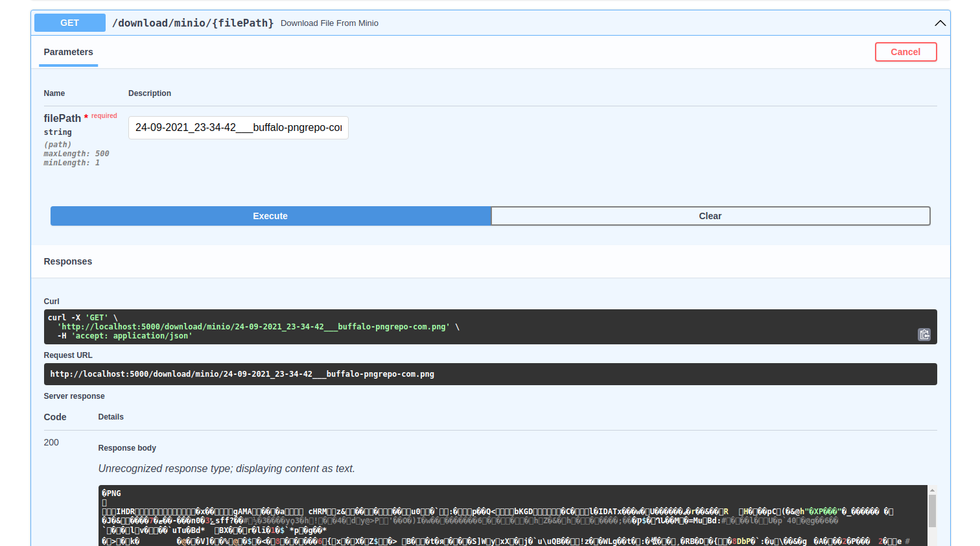Click the 'Response body' label

(x=127, y=448)
